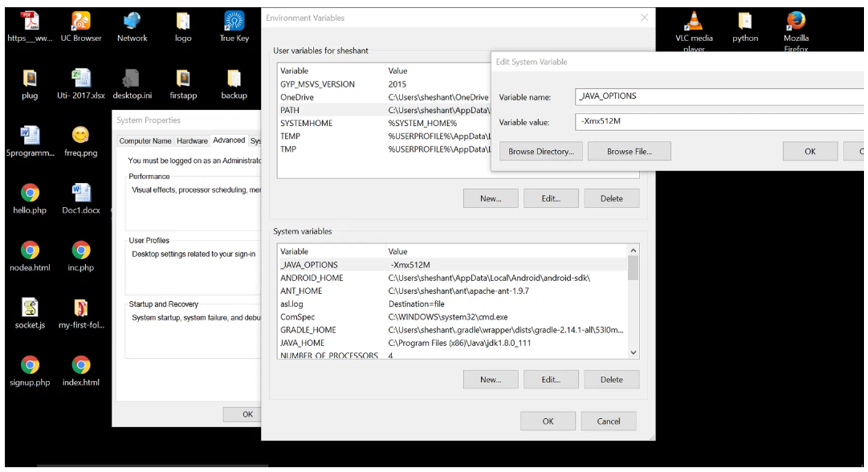Click the Browse Directory... button
This screenshot has width=868, height=472.
pos(540,152)
